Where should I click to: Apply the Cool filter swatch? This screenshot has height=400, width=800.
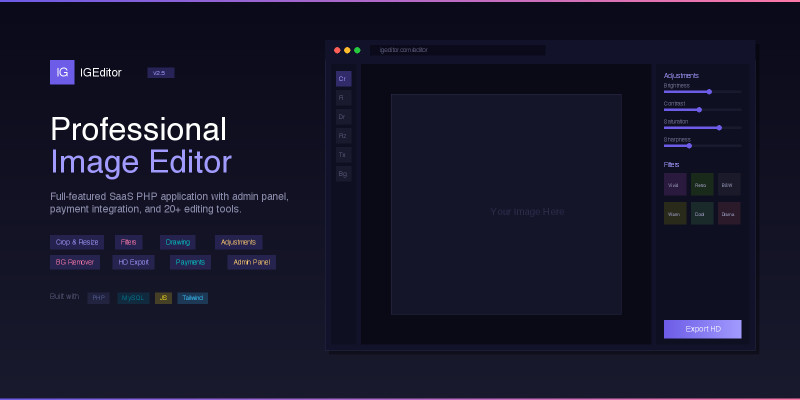coord(702,213)
